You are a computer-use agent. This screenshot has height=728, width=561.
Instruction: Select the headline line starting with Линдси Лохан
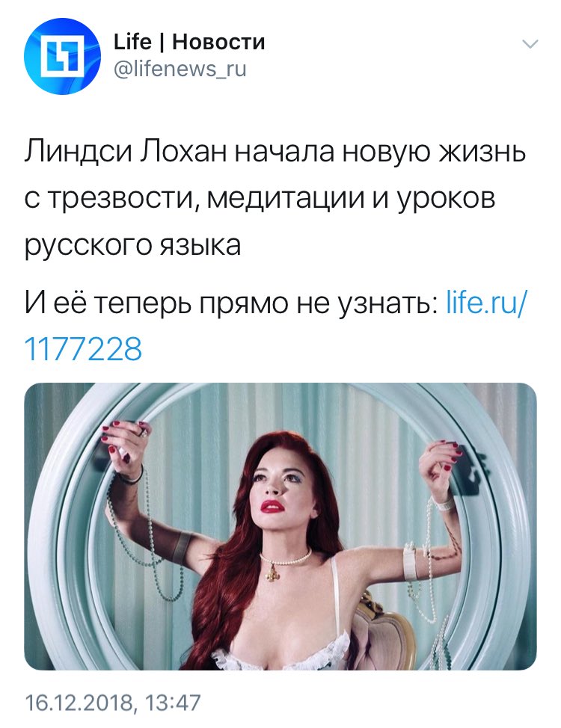tap(275, 152)
